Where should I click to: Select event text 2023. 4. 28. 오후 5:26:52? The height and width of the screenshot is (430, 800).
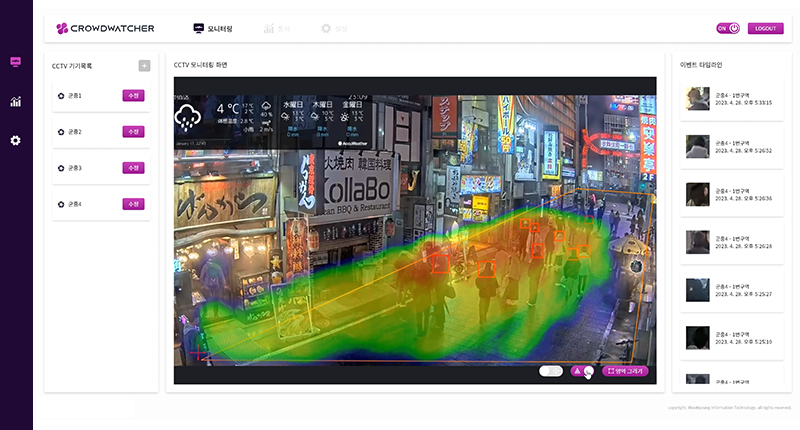point(743,151)
